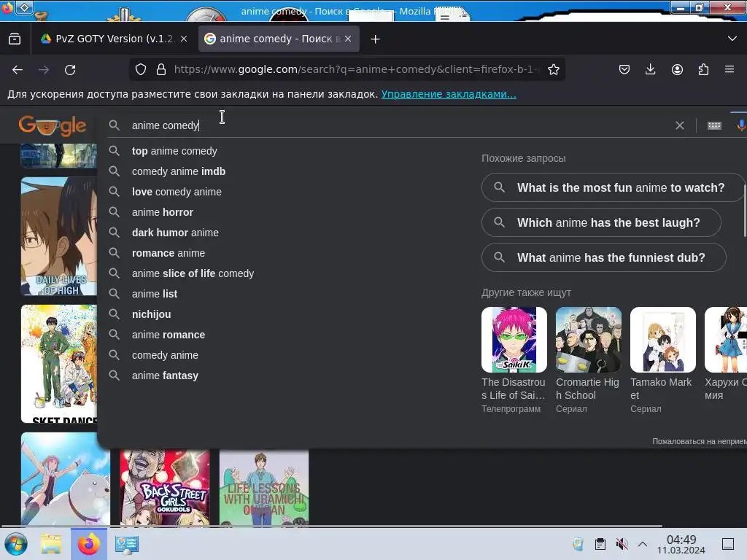Click the muted volume tray icon
This screenshot has height=560, width=747.
622,544
